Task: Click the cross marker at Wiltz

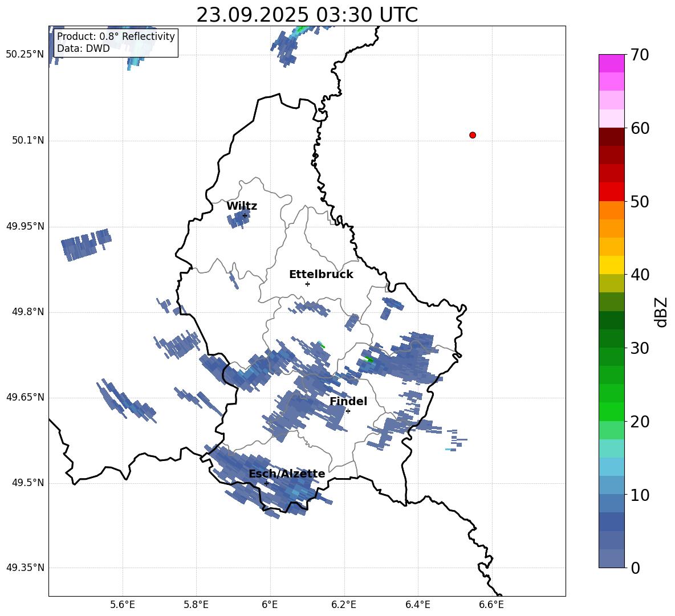Action: [x=245, y=215]
